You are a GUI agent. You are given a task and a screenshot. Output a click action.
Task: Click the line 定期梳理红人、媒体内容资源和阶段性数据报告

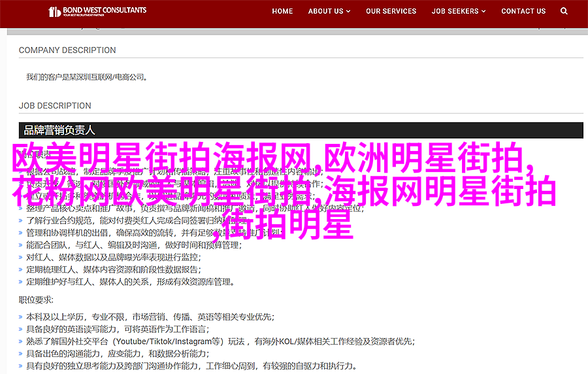point(114,269)
